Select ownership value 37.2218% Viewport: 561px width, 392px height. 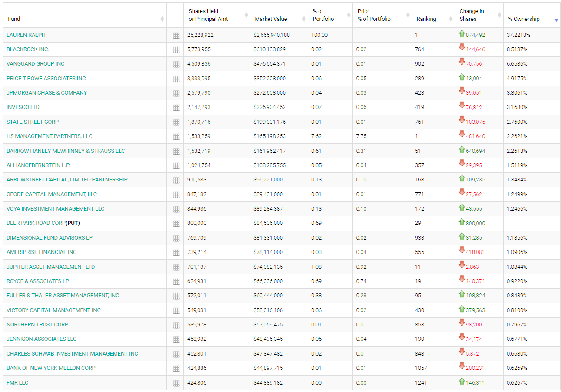[x=518, y=35]
